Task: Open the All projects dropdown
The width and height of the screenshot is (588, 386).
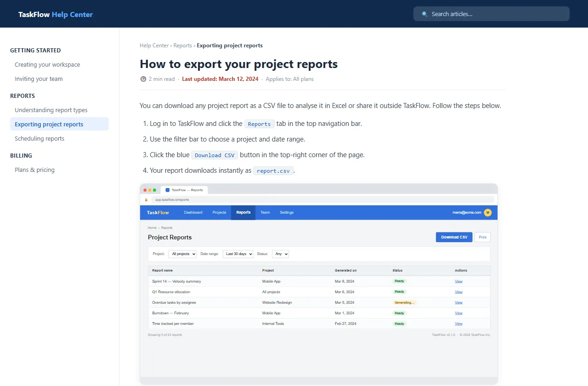Action: tap(182, 254)
